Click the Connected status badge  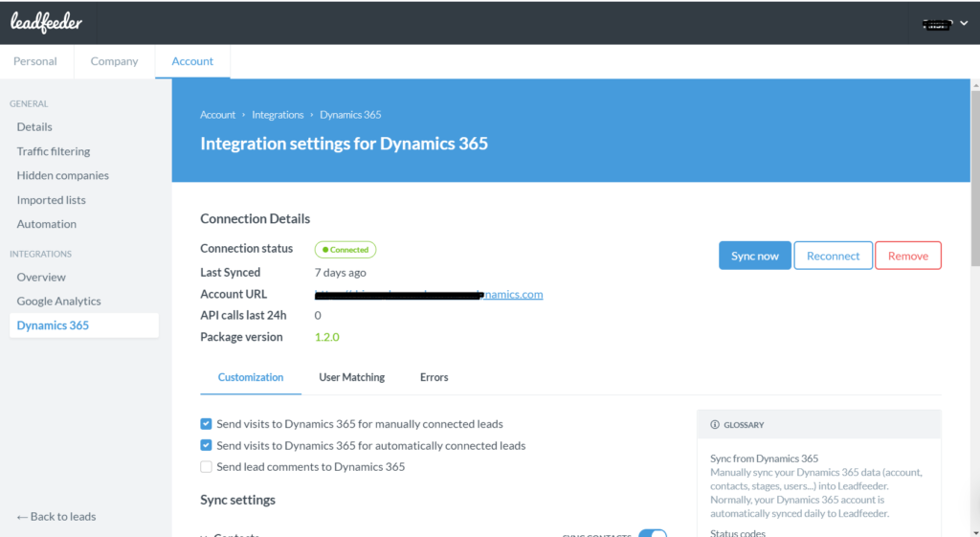tap(345, 250)
